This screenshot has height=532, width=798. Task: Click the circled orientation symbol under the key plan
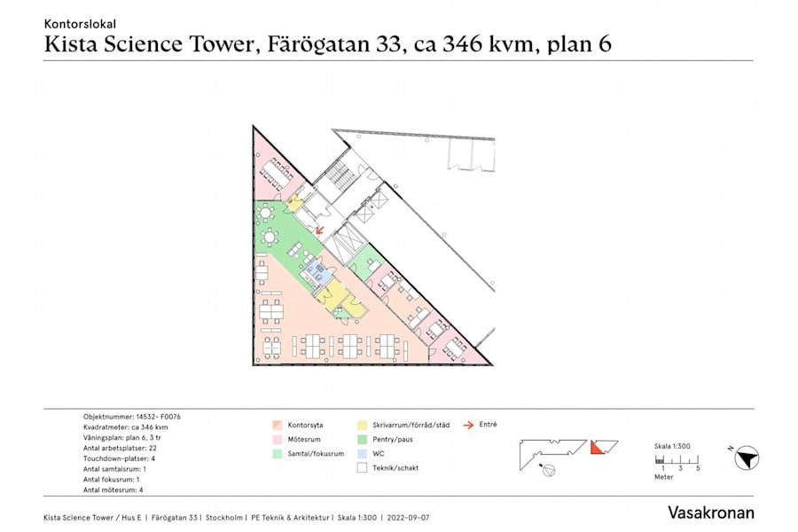tap(547, 470)
